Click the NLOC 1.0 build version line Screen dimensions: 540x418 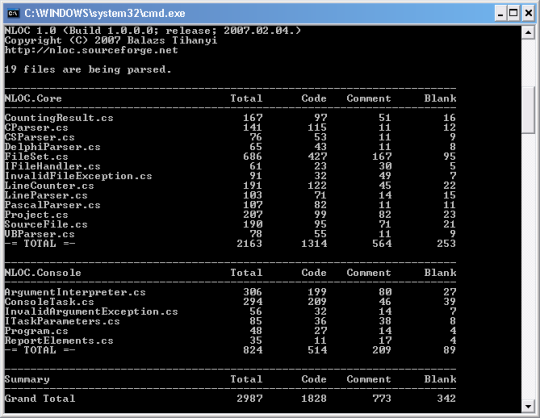pos(153,31)
